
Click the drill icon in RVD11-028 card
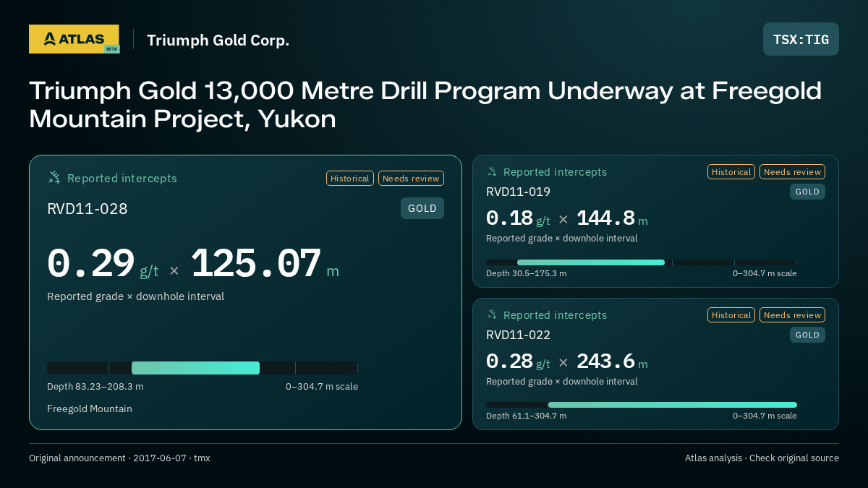(x=54, y=178)
